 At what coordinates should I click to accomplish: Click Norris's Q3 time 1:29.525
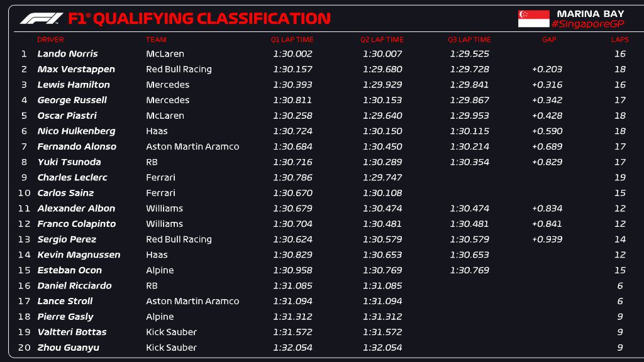pyautogui.click(x=469, y=54)
